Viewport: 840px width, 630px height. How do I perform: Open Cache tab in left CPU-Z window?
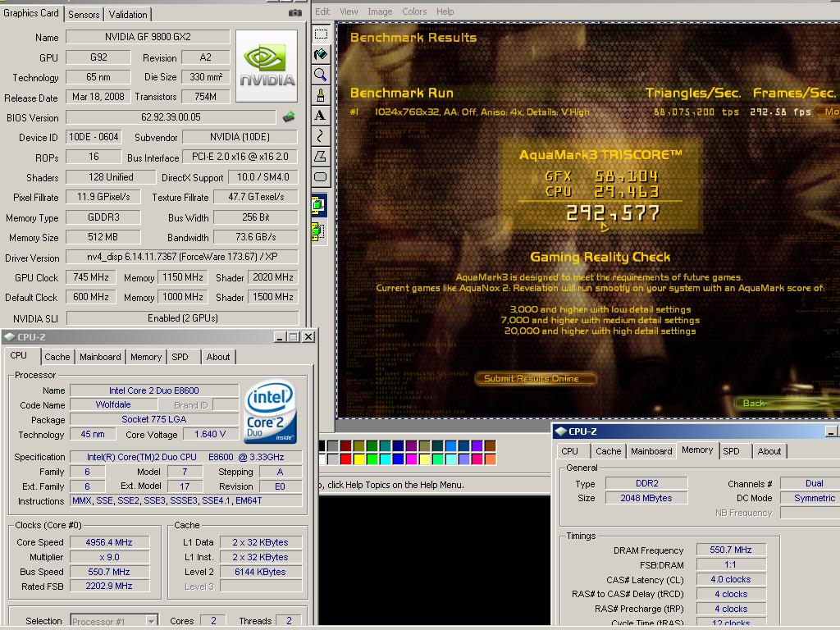pos(57,357)
